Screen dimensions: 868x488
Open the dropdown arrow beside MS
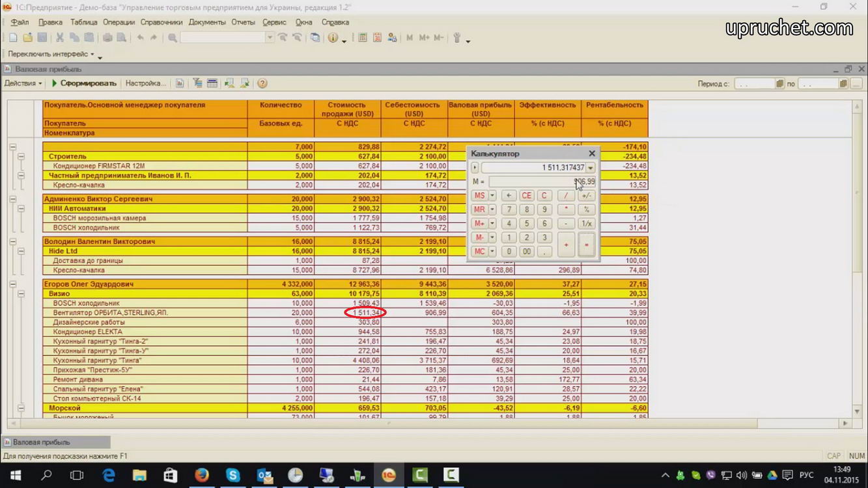(x=492, y=196)
